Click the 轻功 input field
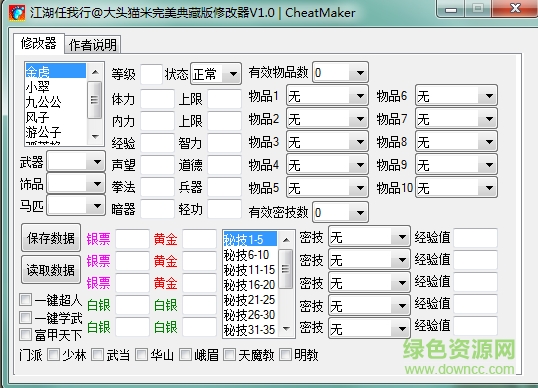 pos(224,209)
